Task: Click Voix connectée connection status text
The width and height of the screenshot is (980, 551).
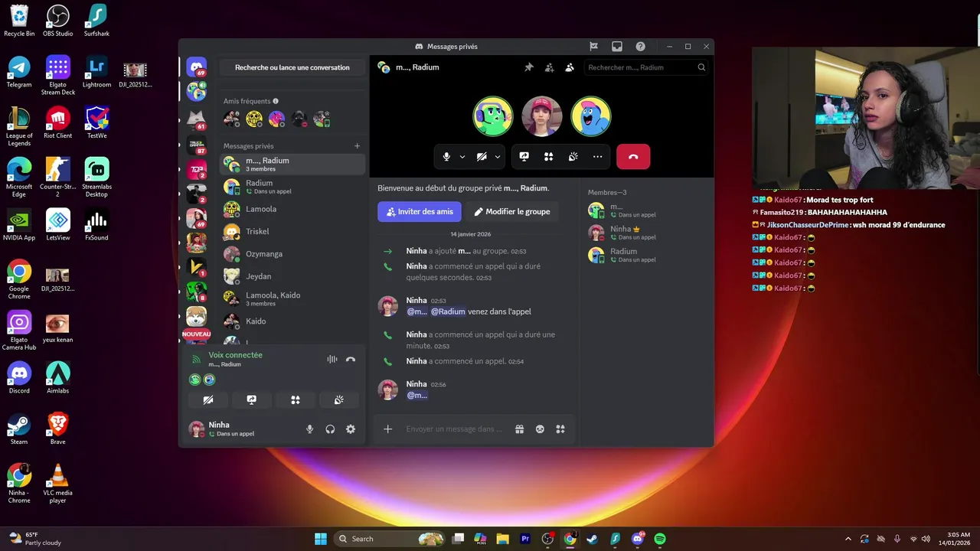Action: pyautogui.click(x=235, y=355)
